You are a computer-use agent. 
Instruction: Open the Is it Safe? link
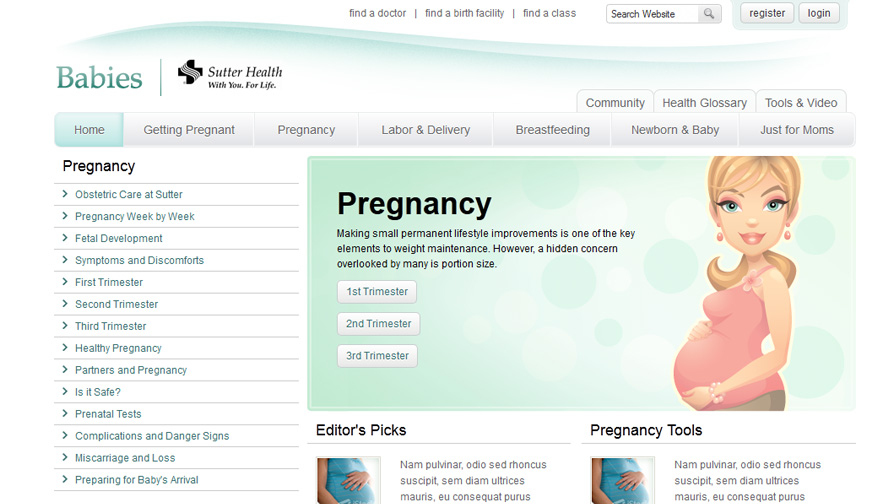click(x=98, y=392)
